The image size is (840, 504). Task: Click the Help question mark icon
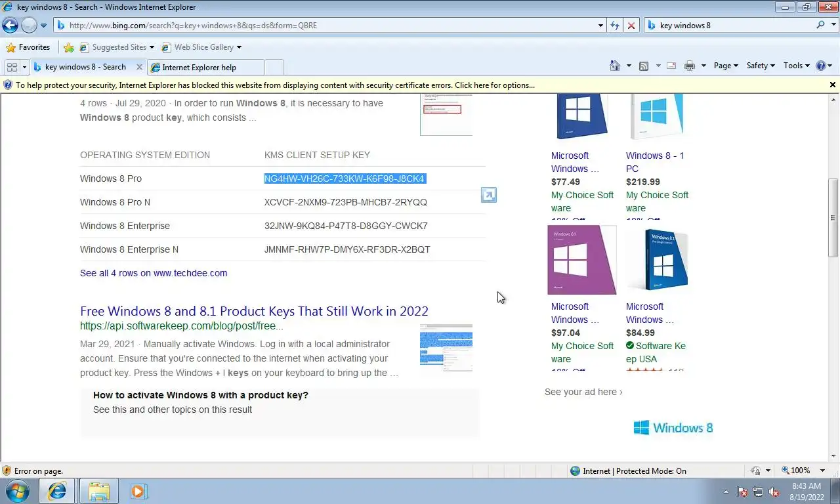pyautogui.click(x=820, y=66)
